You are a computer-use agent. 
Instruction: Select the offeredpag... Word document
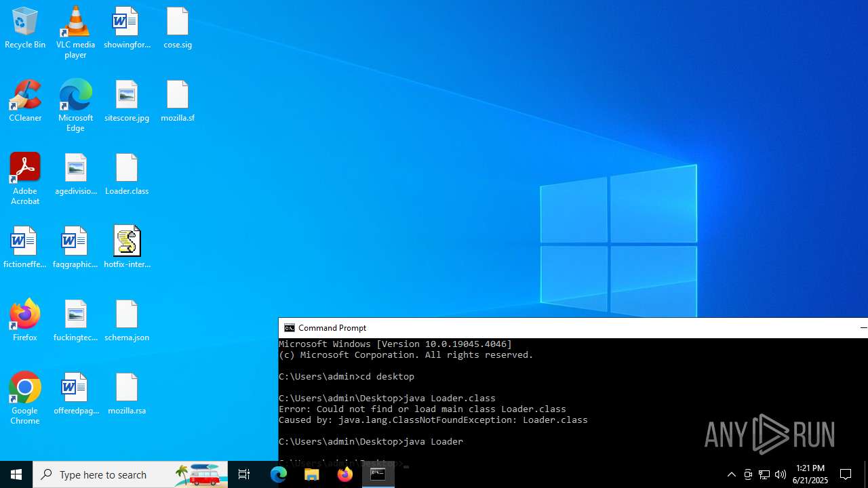pyautogui.click(x=75, y=394)
